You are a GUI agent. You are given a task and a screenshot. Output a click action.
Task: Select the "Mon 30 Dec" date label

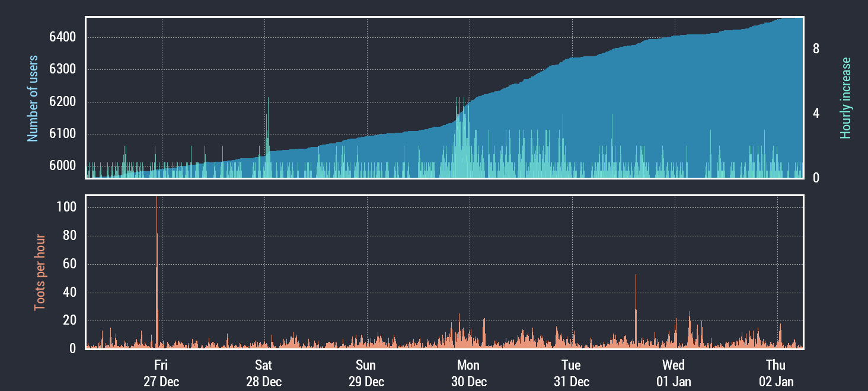(x=469, y=373)
